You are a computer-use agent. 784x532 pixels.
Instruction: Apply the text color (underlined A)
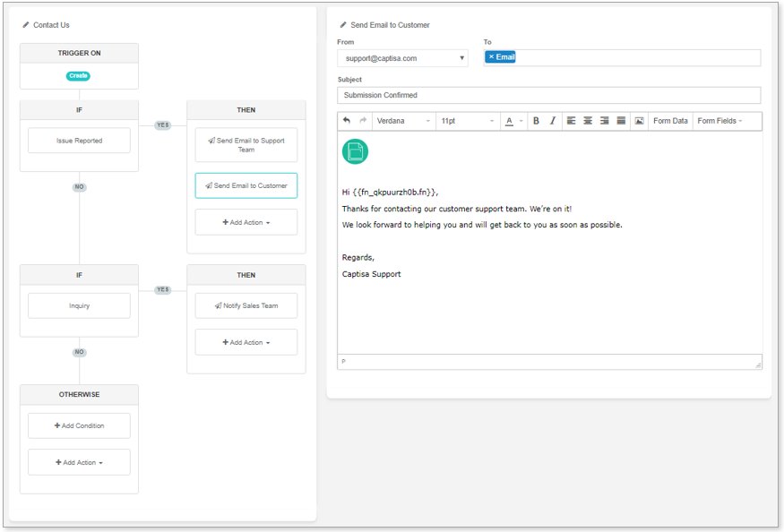tap(509, 121)
